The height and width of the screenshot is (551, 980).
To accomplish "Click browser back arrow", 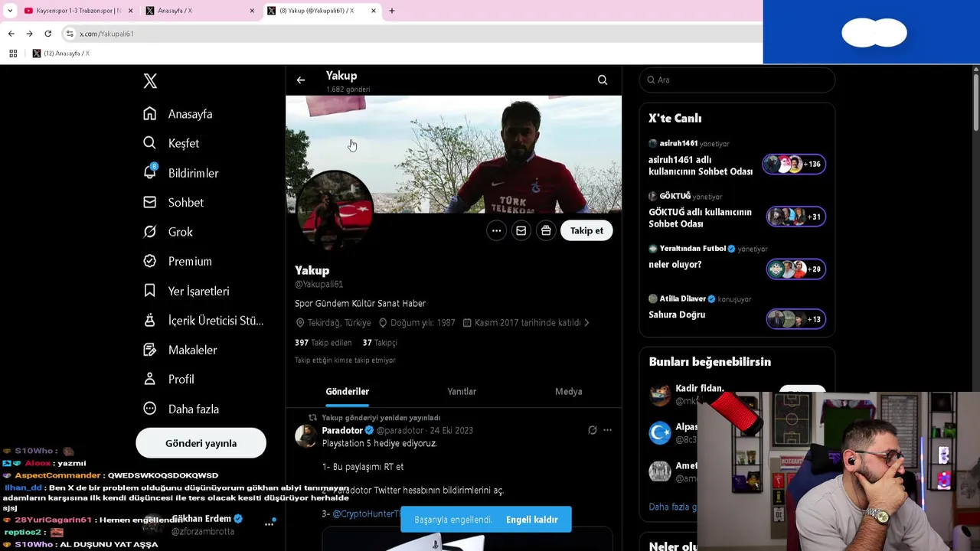I will 11,34.
